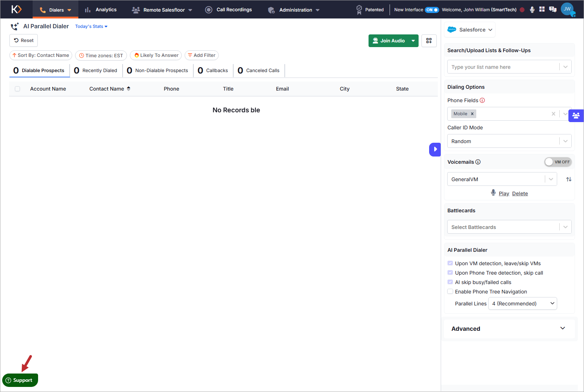Remove the Mobile phone field tag
Image resolution: width=584 pixels, height=392 pixels.
[x=472, y=114]
